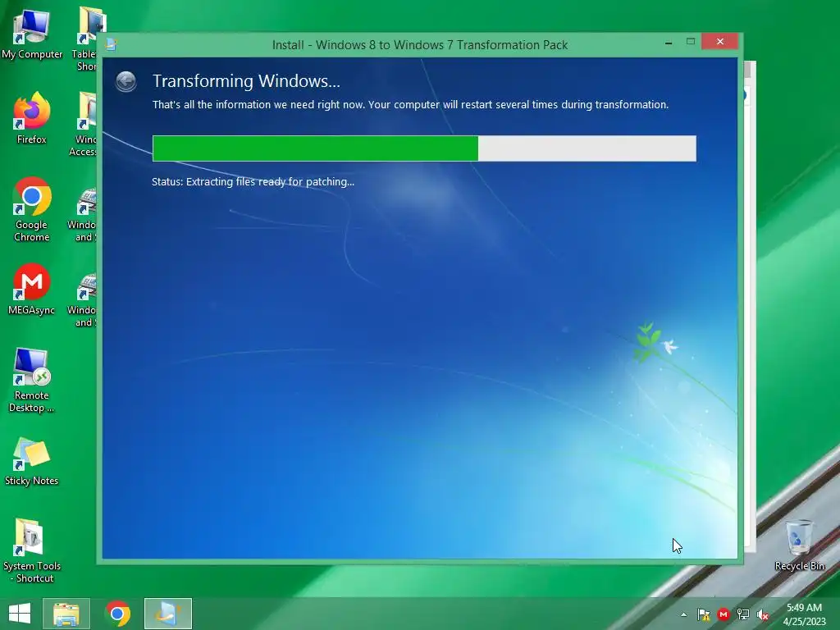Open clock showing 5:49 AM

pyautogui.click(x=804, y=614)
